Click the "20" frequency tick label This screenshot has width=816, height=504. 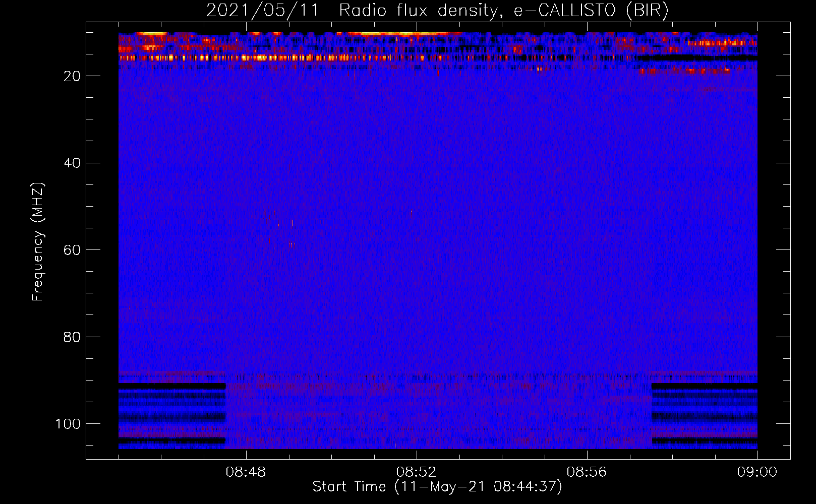tap(72, 76)
